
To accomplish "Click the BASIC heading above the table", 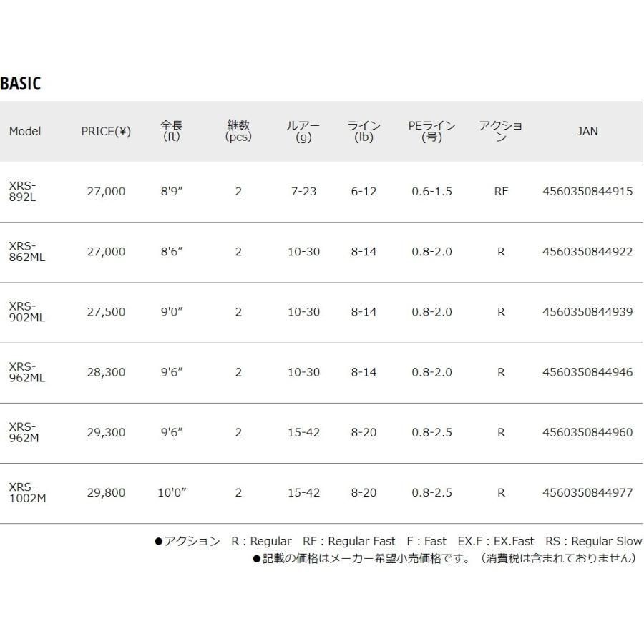I will [21, 83].
